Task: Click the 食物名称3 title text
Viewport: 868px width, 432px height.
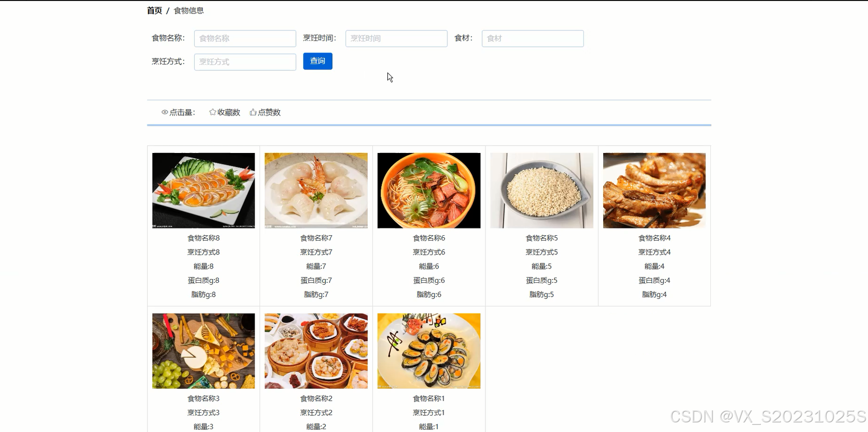Action: [x=204, y=399]
